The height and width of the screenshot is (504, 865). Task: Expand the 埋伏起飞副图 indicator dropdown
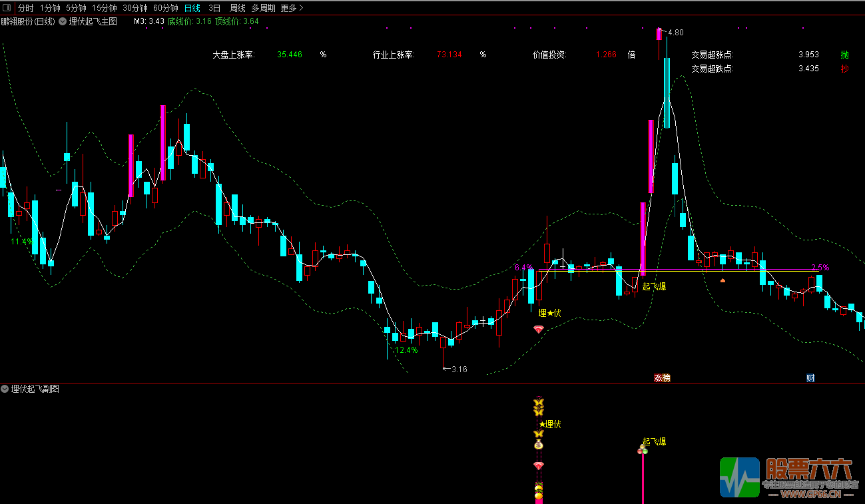5,389
